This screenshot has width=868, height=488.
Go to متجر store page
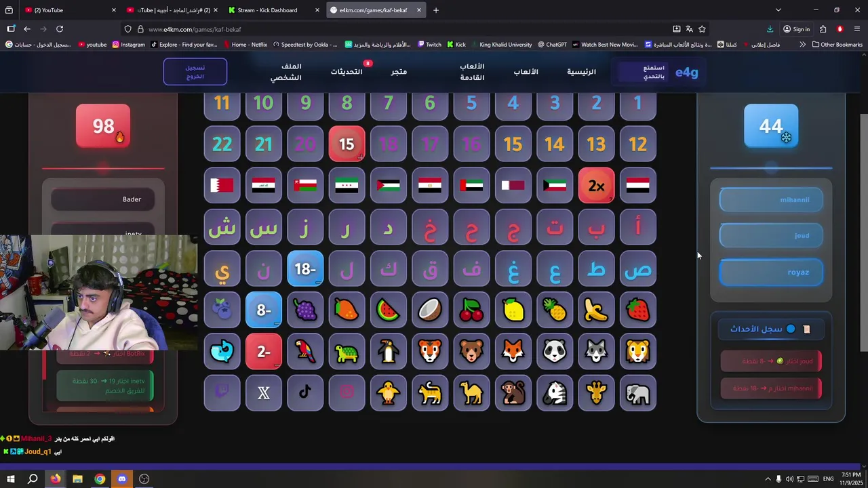399,72
